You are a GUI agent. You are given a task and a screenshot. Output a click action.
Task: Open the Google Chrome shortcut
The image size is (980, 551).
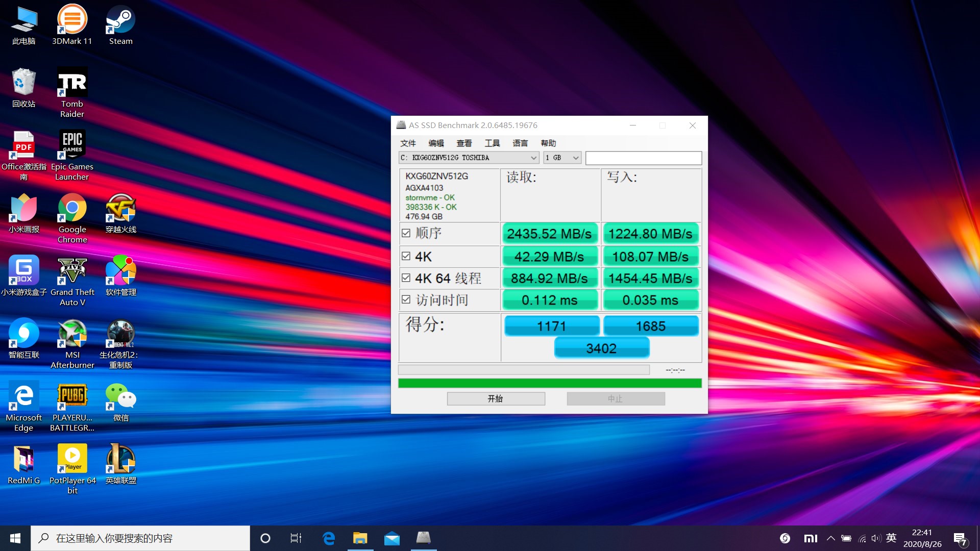pyautogui.click(x=72, y=209)
